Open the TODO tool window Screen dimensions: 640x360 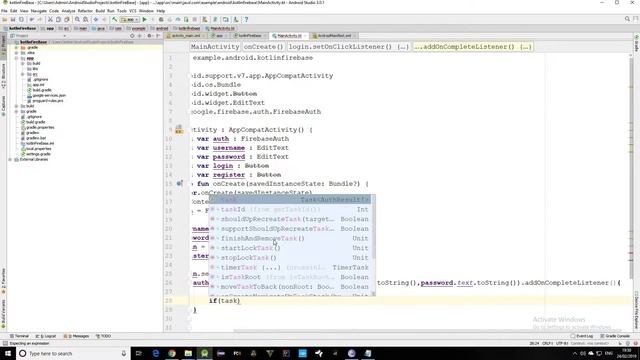[x=103, y=336]
